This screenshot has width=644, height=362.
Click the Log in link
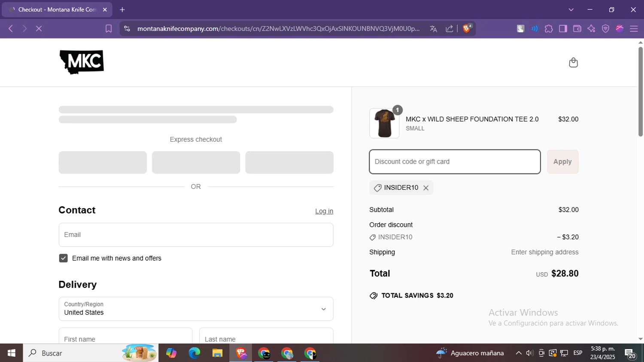point(324,211)
